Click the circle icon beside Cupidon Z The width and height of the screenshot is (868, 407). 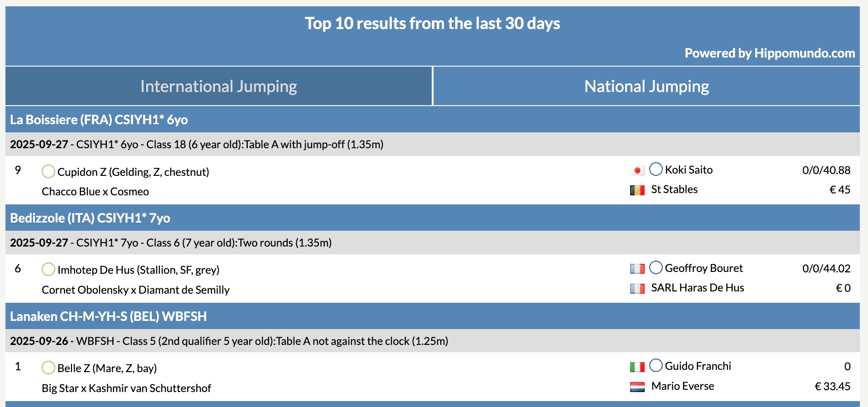point(48,172)
